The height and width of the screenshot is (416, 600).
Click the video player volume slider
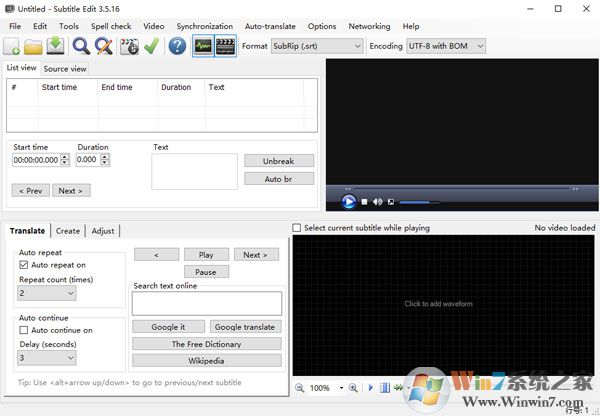(418, 202)
